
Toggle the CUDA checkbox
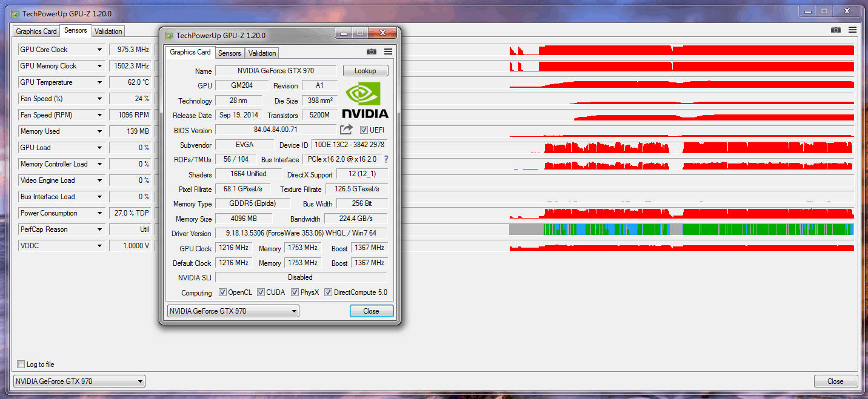click(x=261, y=292)
